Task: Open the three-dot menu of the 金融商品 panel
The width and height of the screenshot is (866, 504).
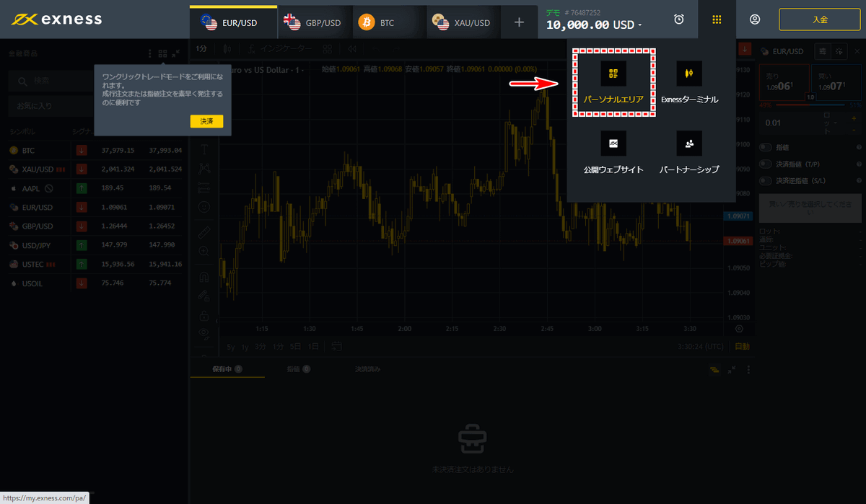Action: [x=150, y=53]
